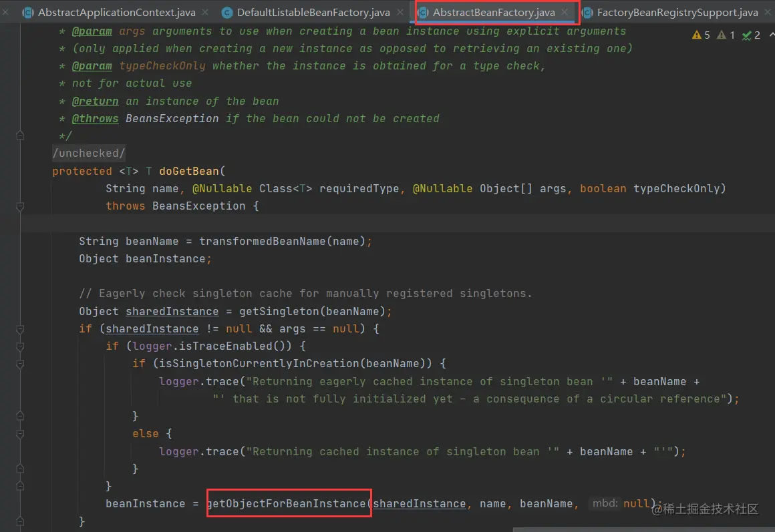Click the getSingleton(beanName) call
This screenshot has width=775, height=532.
tap(313, 311)
